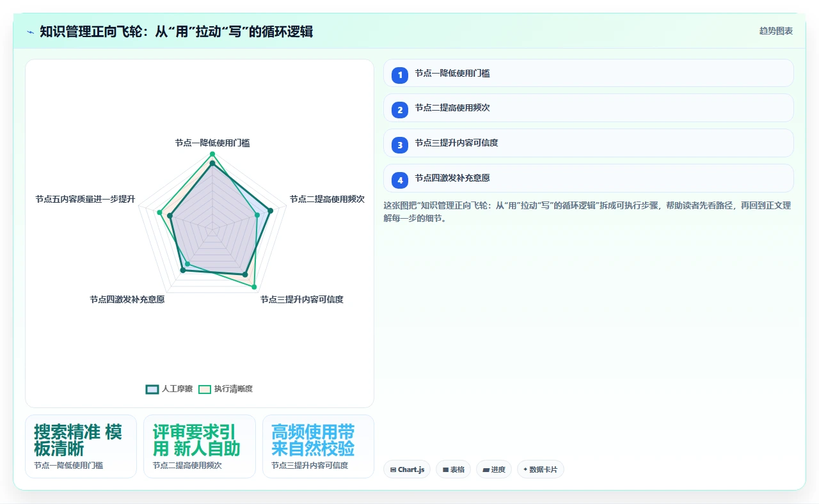Screen dimensions: 819x504
Task: Toggle the 执行清晰度 legend swatch
Action: click(x=205, y=389)
